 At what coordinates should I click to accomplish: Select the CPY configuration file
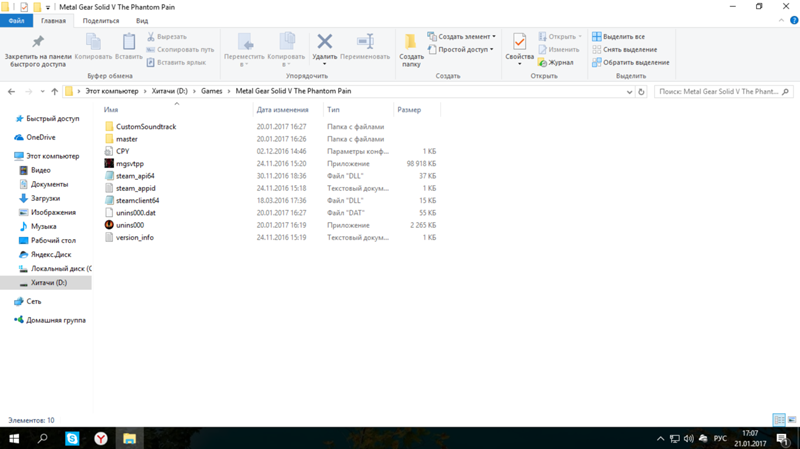click(x=122, y=151)
